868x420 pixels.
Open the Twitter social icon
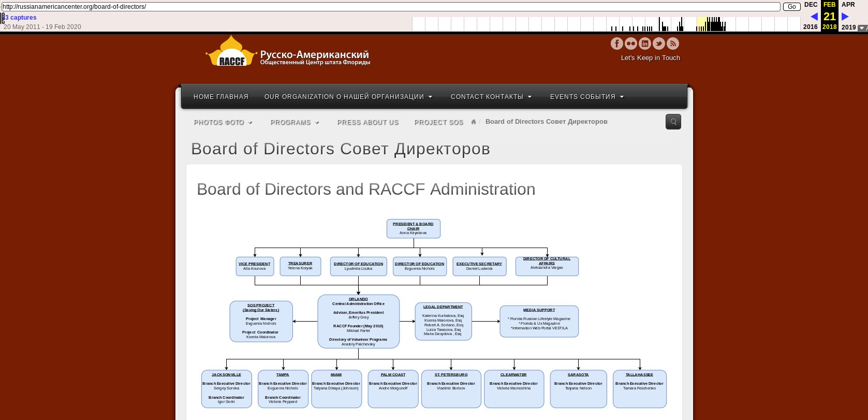tap(658, 44)
